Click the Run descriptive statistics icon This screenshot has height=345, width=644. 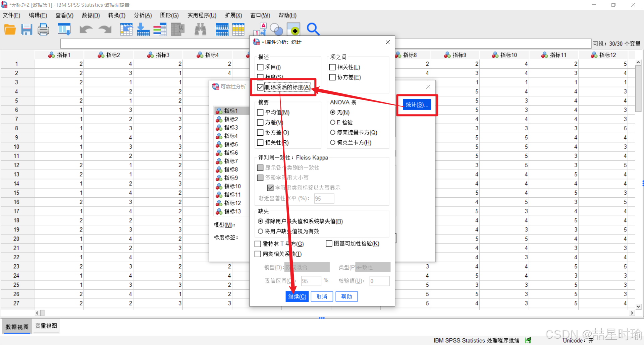tap(178, 29)
